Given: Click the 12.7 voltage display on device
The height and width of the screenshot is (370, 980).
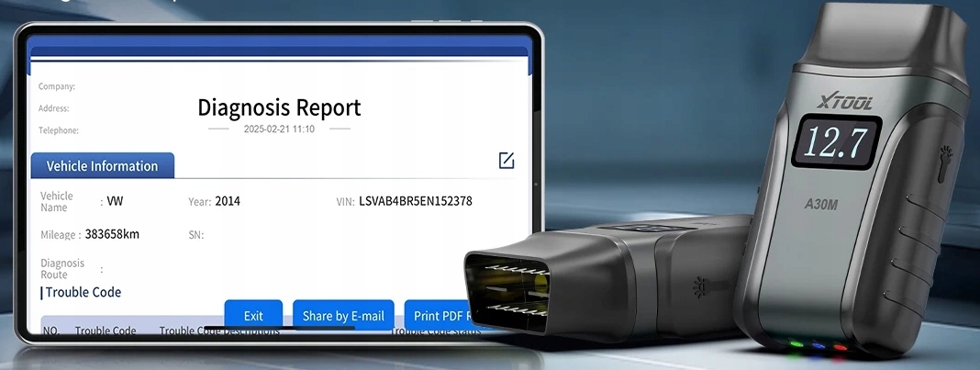Looking at the screenshot, I should (836, 142).
